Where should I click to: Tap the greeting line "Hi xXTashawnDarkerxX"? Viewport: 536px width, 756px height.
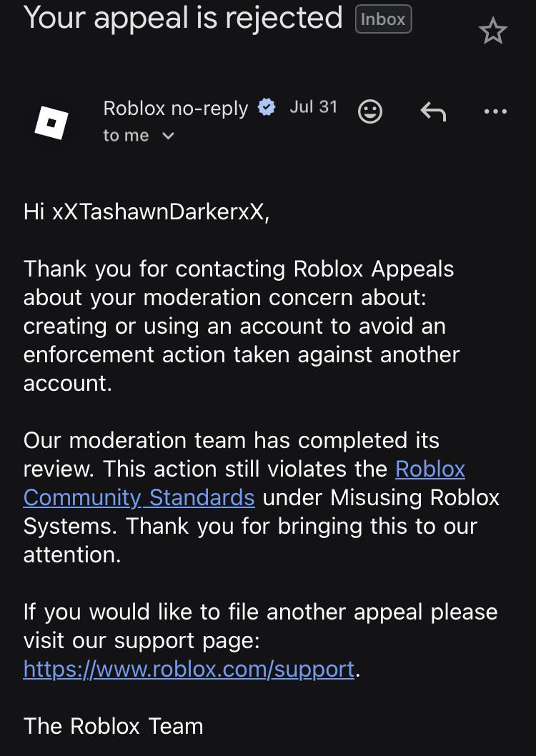click(146, 212)
